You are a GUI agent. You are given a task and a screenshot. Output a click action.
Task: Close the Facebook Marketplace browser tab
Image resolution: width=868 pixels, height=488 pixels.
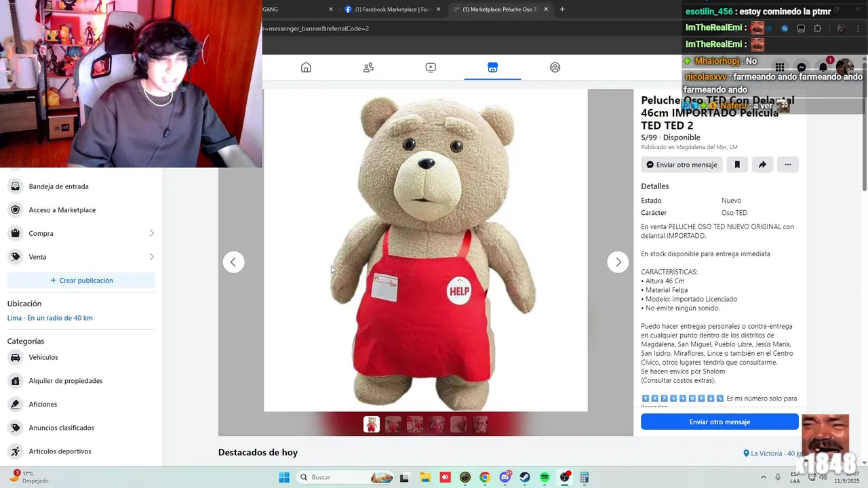[439, 9]
